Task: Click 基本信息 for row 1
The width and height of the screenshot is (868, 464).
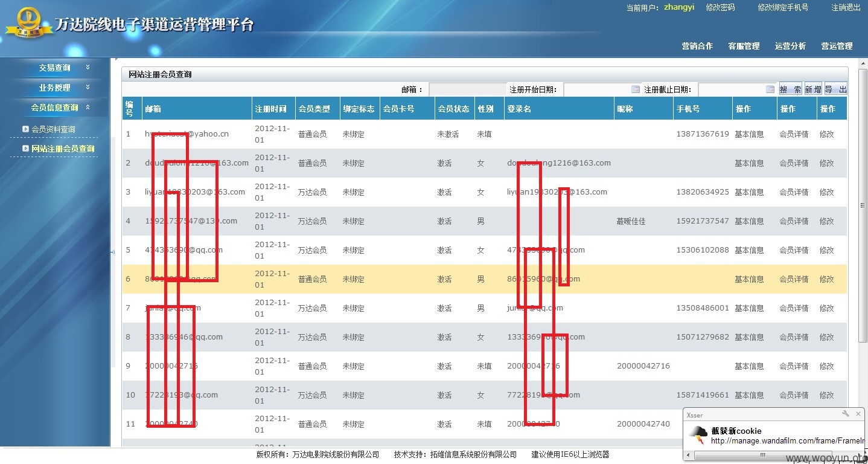Action: (749, 134)
